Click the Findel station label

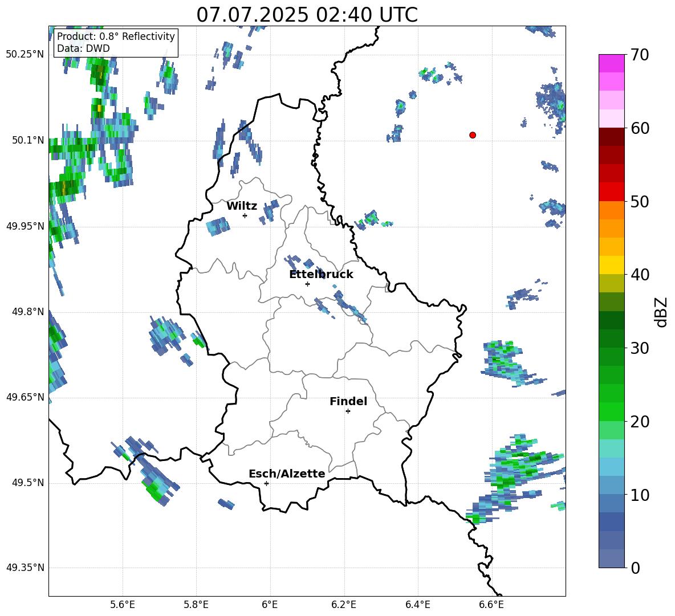point(348,401)
